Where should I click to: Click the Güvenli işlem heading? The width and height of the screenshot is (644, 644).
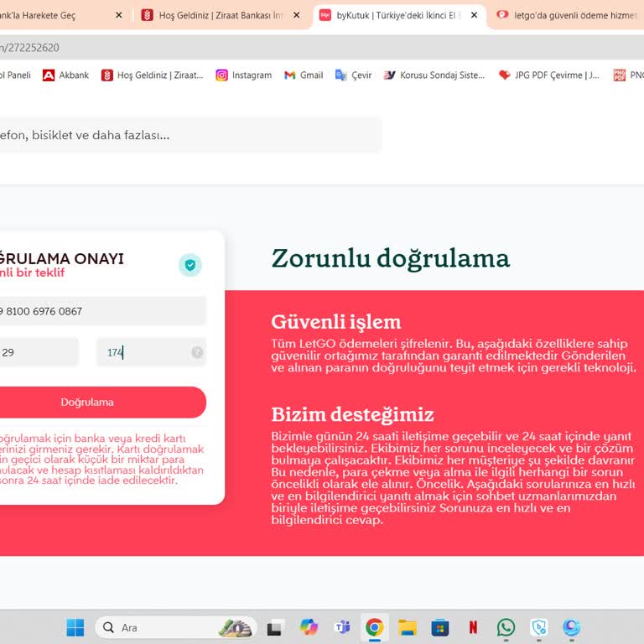tap(336, 322)
